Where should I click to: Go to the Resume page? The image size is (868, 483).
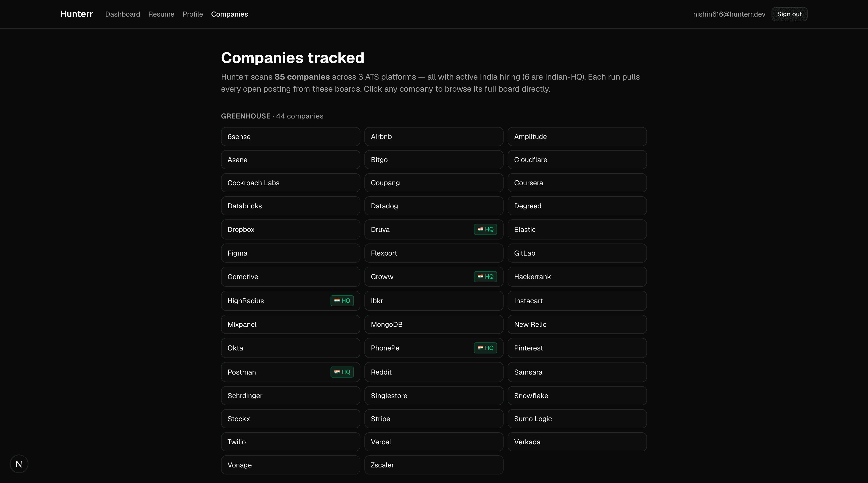(161, 14)
